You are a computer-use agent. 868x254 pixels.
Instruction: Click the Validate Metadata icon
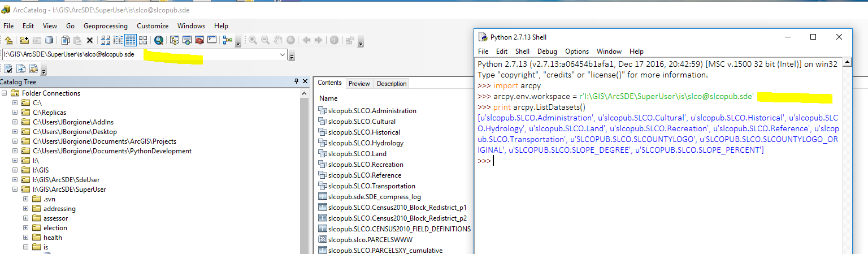coord(8,68)
